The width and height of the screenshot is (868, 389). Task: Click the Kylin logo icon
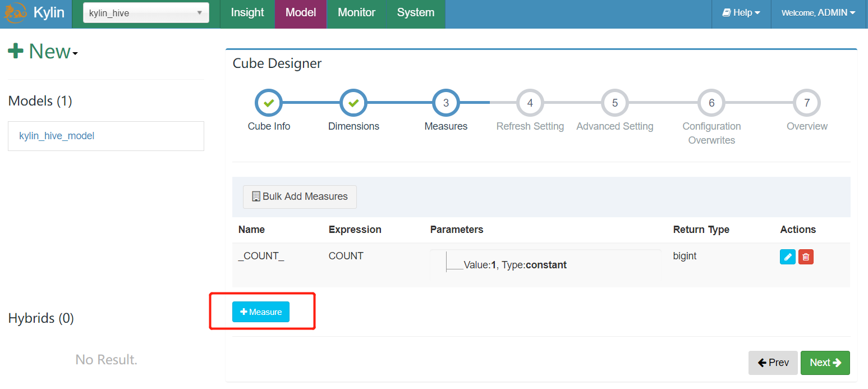(15, 12)
